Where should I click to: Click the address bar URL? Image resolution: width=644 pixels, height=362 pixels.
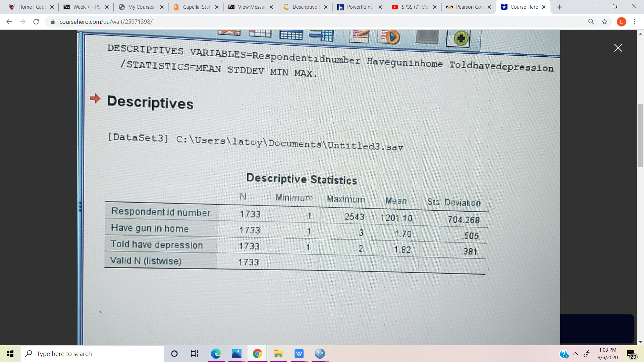[x=106, y=22]
